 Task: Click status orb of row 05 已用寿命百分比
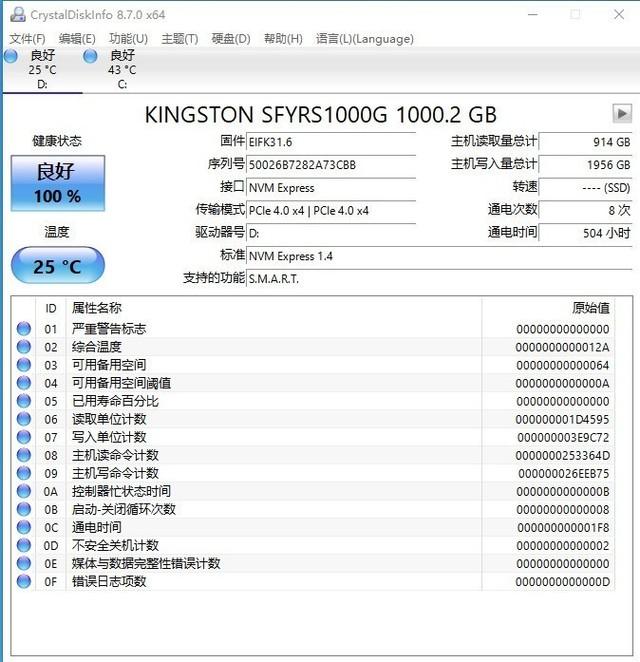point(24,401)
